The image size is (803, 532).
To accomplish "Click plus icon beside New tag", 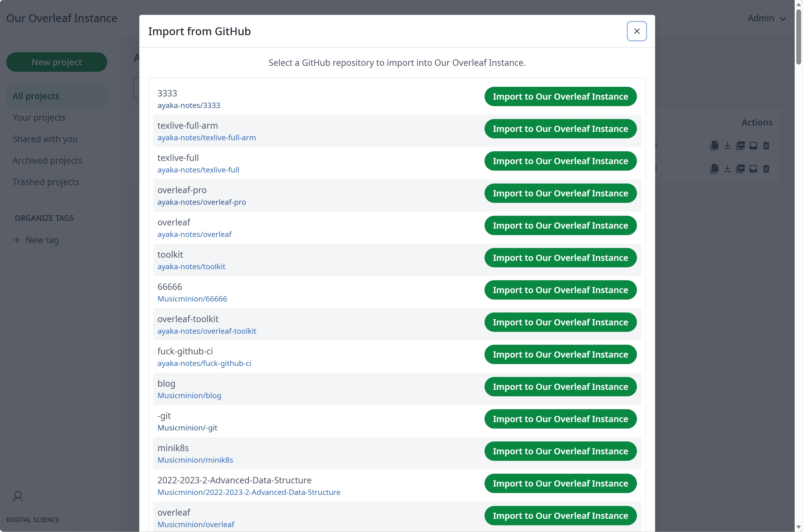I will 17,240.
